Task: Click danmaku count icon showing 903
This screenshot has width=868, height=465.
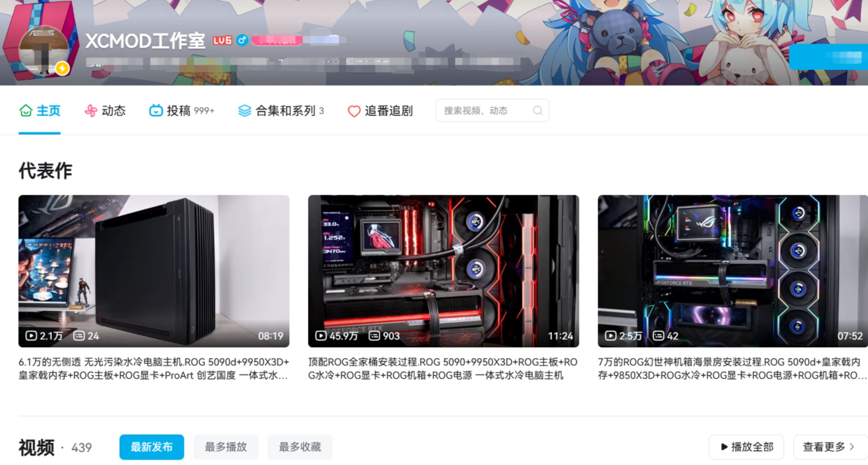Action: pyautogui.click(x=374, y=336)
